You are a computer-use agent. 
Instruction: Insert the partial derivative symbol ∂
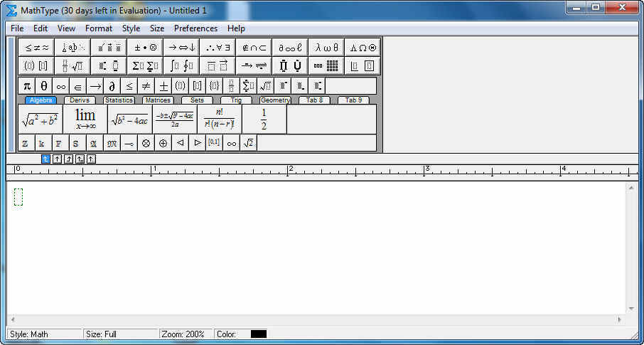pos(112,86)
